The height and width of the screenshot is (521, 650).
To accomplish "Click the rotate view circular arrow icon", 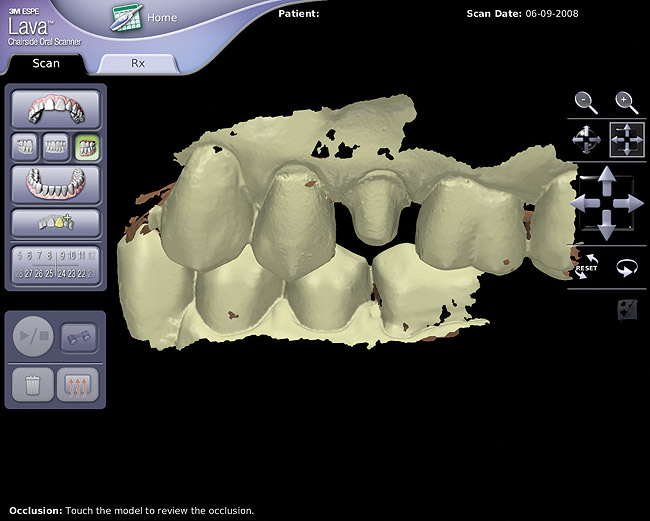I will click(627, 270).
